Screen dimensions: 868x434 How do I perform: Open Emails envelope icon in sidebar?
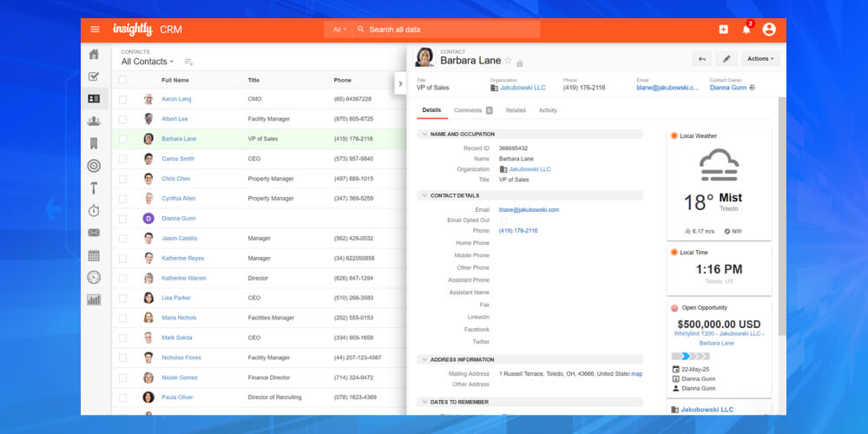pos(94,233)
